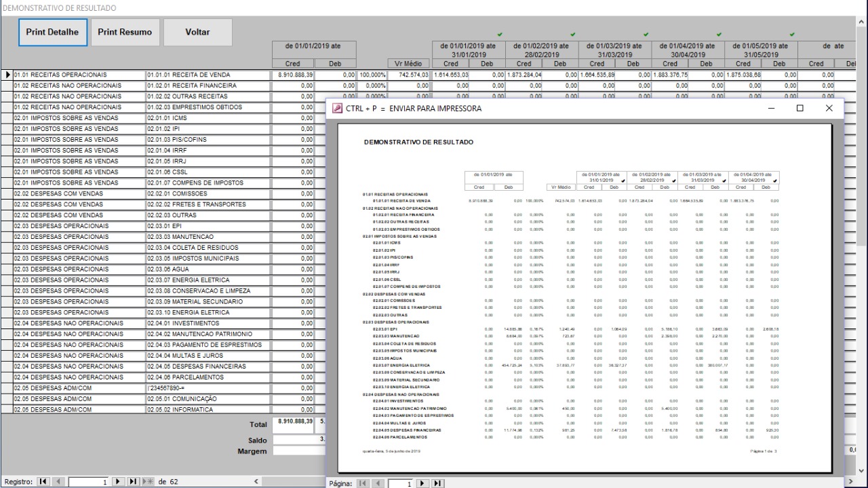Click Voltar button to go back

pyautogui.click(x=197, y=32)
